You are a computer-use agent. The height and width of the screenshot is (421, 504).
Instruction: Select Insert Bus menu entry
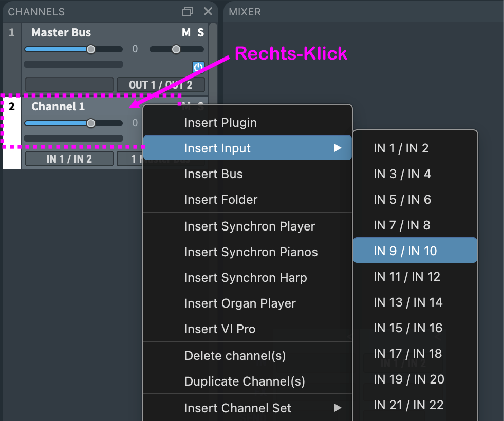pos(213,174)
